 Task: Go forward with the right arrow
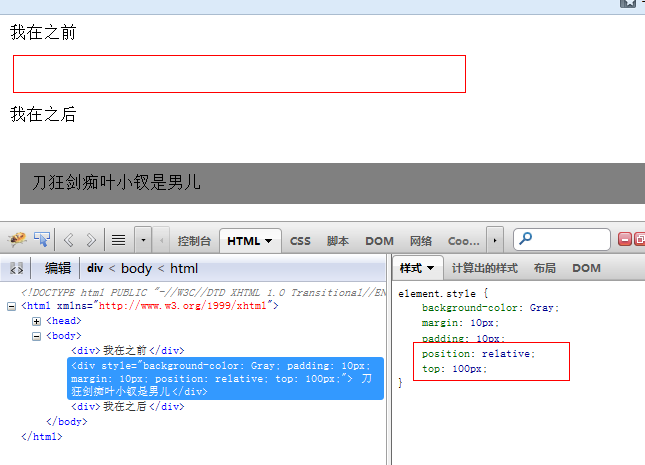tap(91, 239)
